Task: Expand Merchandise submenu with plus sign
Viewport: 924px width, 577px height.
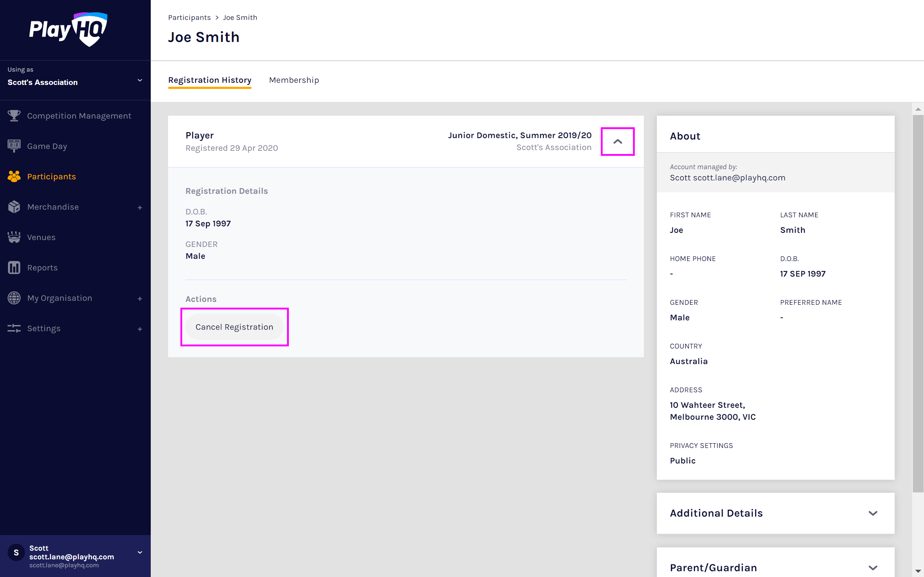Action: click(140, 208)
